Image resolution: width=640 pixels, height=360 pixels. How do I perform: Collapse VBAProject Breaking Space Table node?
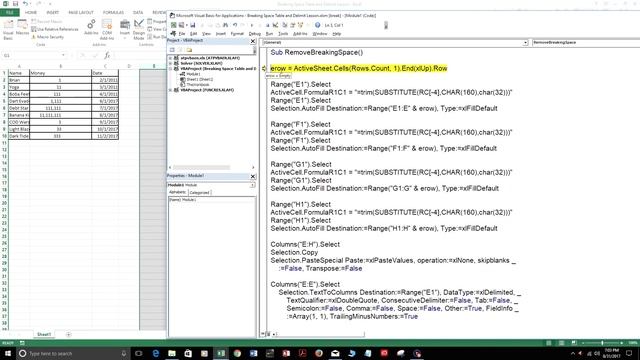click(170, 69)
